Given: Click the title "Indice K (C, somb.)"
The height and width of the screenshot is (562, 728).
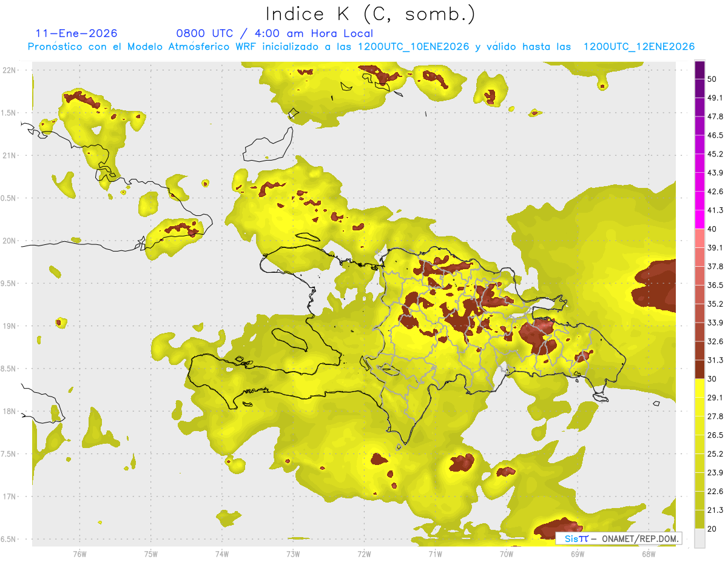Looking at the screenshot, I should coord(370,13).
